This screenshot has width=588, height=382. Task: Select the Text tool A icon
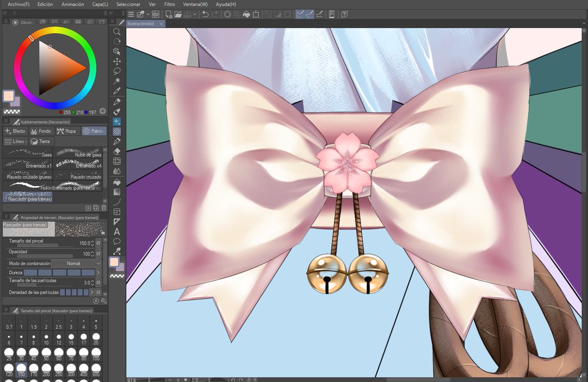[x=117, y=231]
